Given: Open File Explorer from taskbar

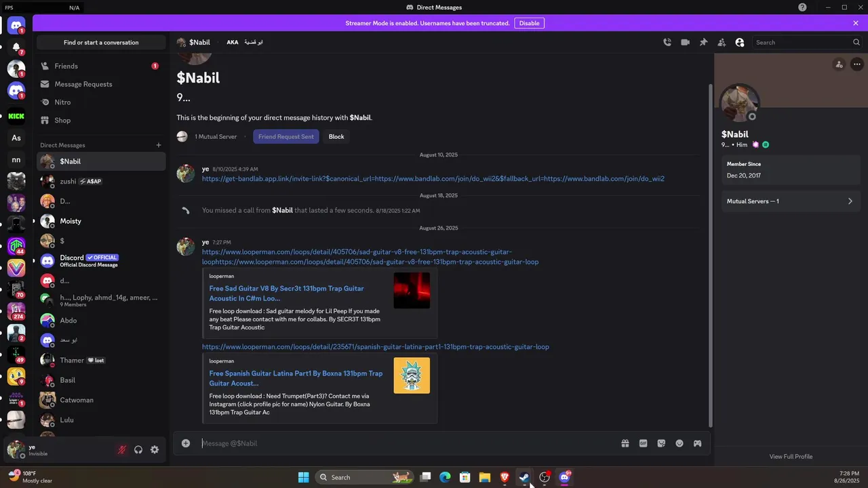Looking at the screenshot, I should coord(484,477).
